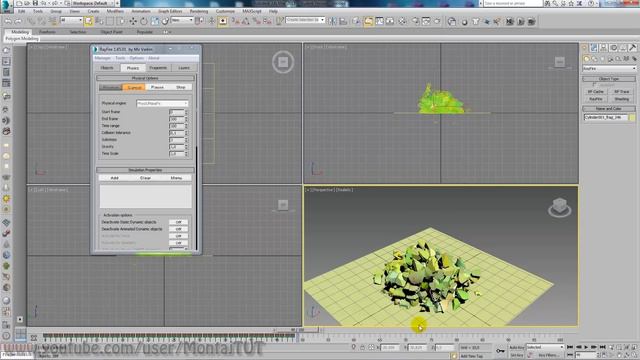Toggle the Angle Snap button

coord(246,21)
